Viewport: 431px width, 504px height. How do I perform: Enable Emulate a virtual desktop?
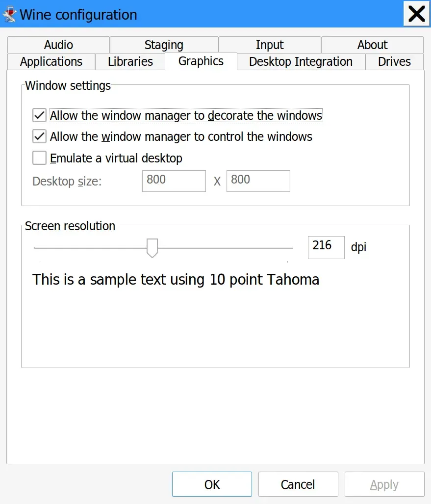39,158
